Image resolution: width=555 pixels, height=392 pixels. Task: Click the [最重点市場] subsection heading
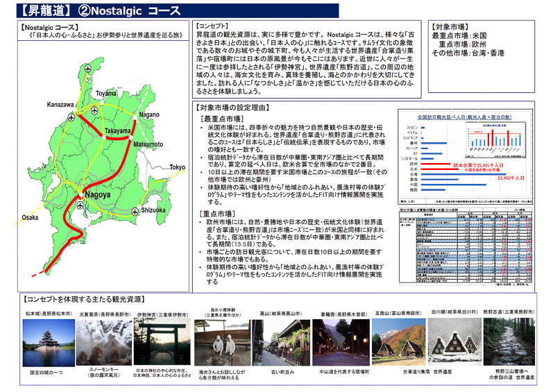click(222, 119)
